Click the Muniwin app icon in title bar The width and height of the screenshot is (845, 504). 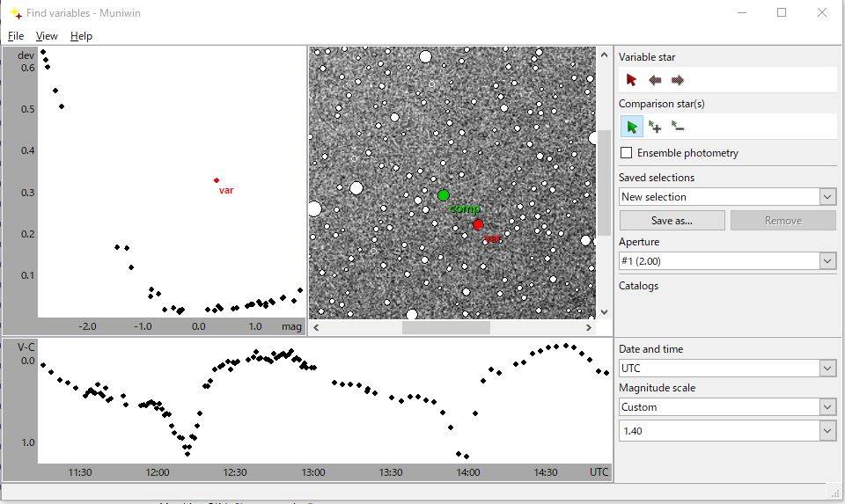pos(16,13)
